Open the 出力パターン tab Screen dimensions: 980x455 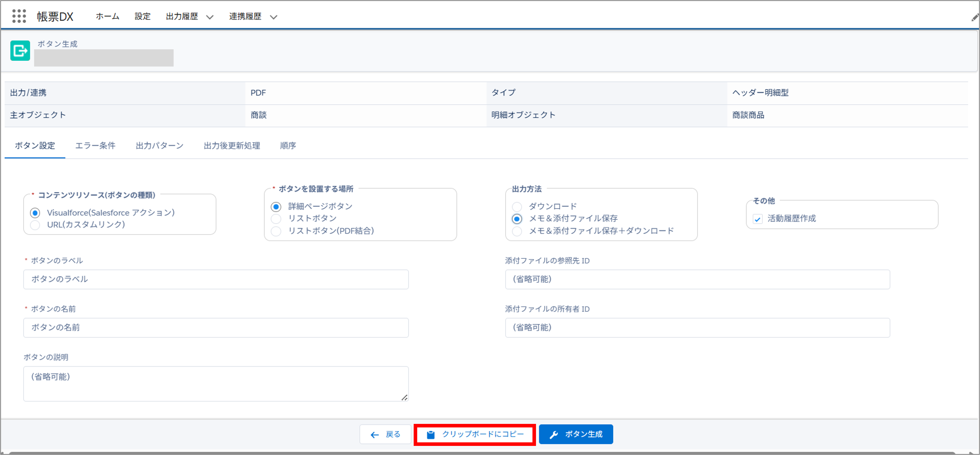tap(159, 145)
